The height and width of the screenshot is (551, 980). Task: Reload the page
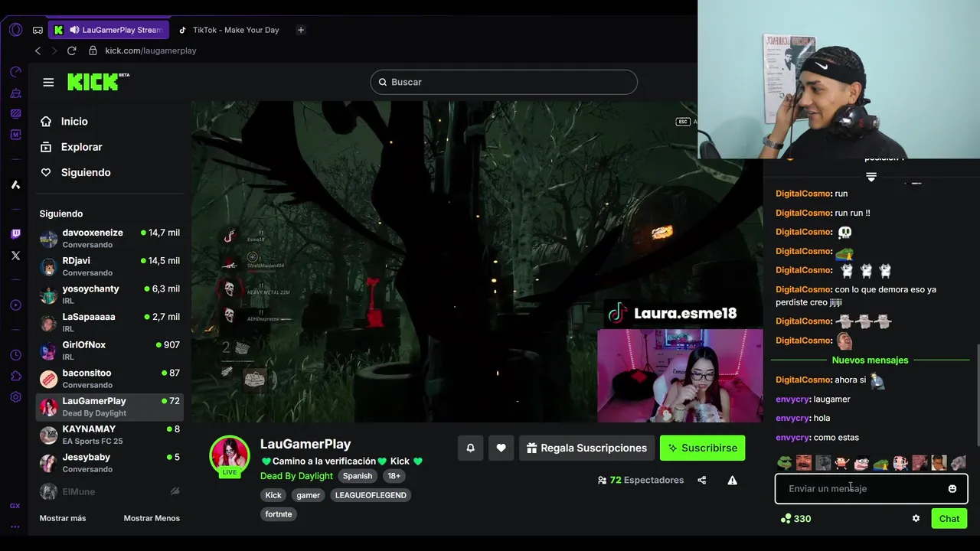pos(71,51)
